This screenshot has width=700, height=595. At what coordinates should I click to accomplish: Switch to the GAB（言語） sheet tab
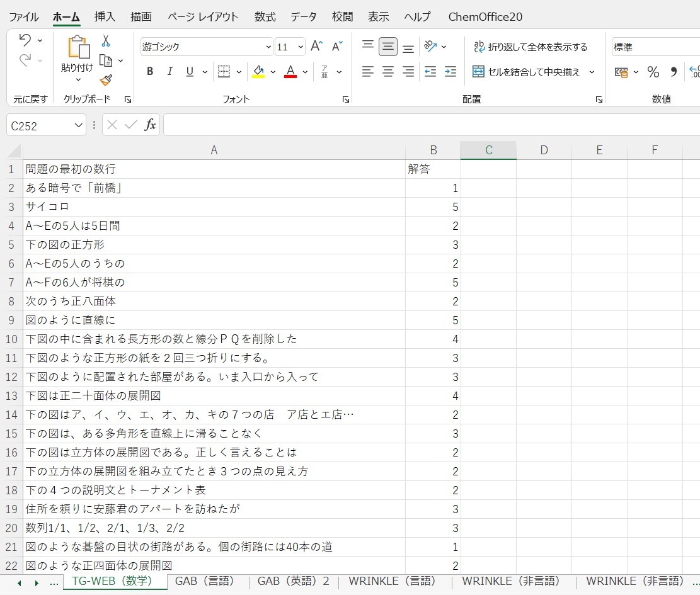click(205, 581)
